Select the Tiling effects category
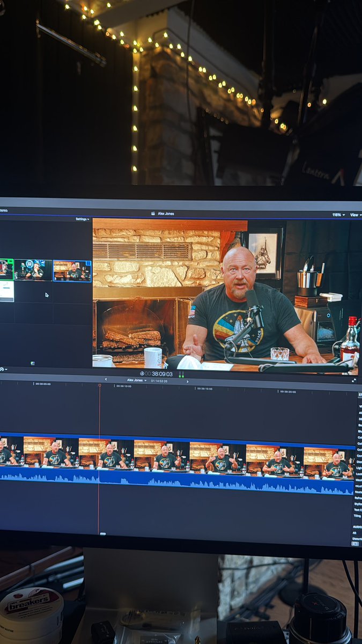Viewport: 362px width, 644px height. point(358,516)
